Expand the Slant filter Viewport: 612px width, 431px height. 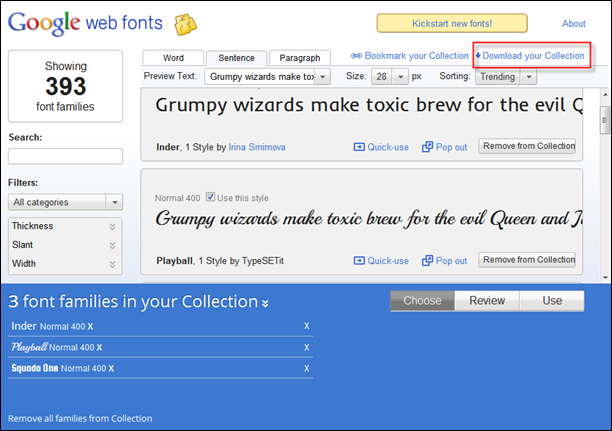click(x=64, y=245)
